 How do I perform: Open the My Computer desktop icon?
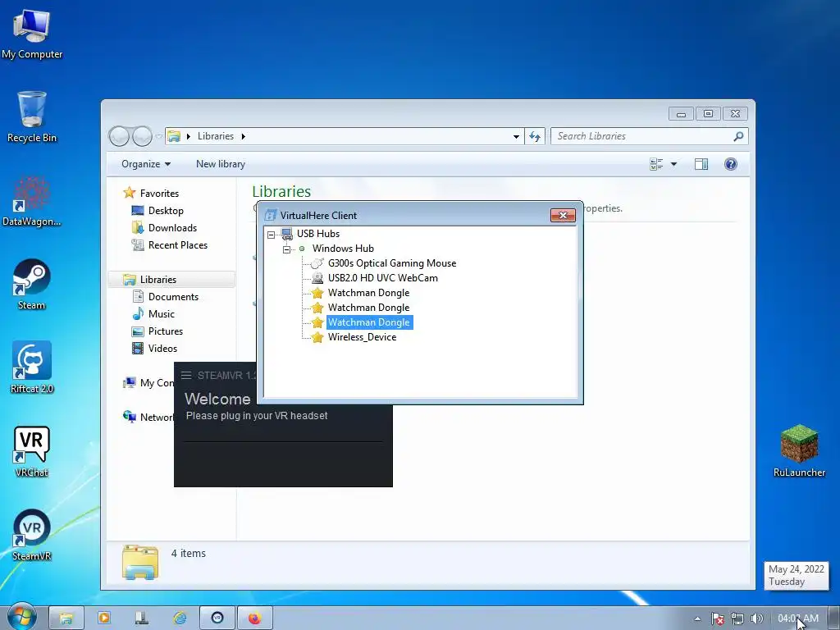click(x=32, y=34)
